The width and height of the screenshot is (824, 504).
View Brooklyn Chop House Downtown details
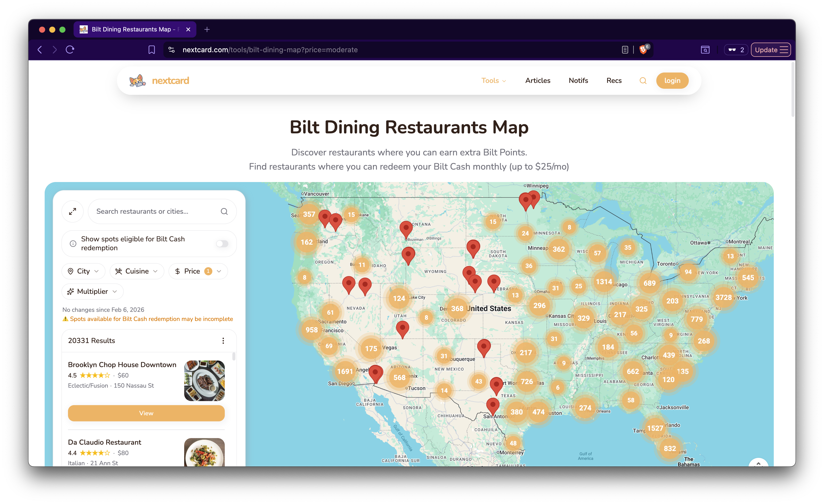coord(146,413)
